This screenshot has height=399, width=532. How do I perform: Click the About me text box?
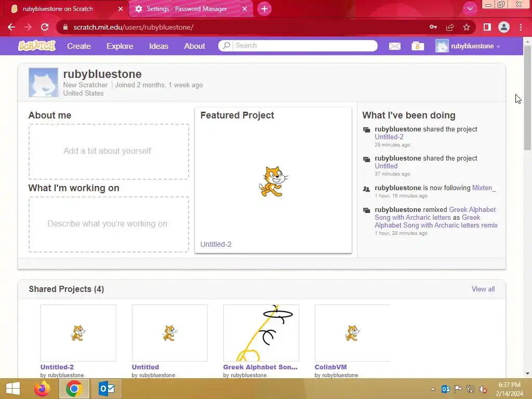click(109, 151)
